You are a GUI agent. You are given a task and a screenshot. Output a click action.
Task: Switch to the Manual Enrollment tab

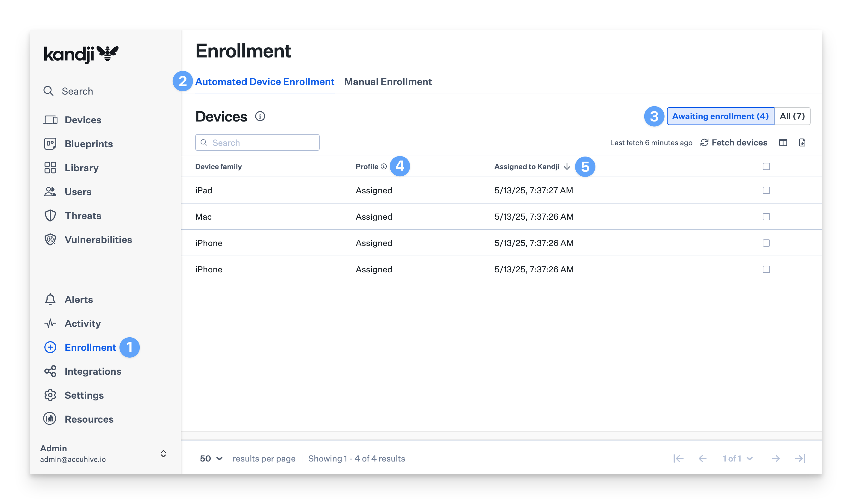click(x=388, y=82)
